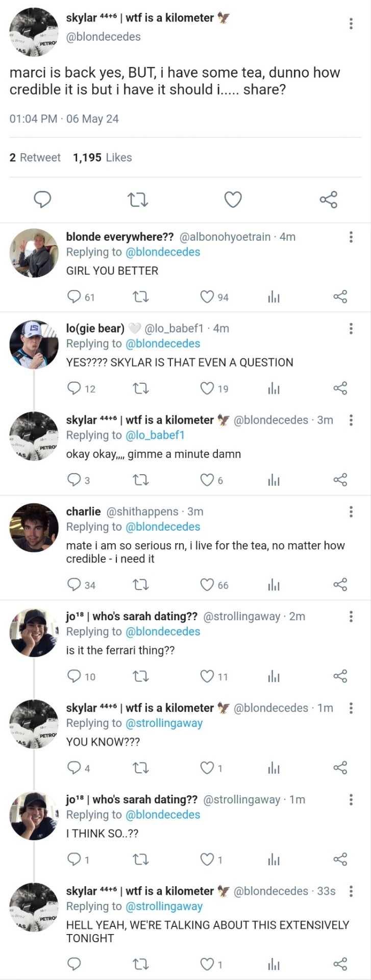Open options on 'is it the ferrari thing??' reply
Screen dimensions: 371x980
pos(351,616)
